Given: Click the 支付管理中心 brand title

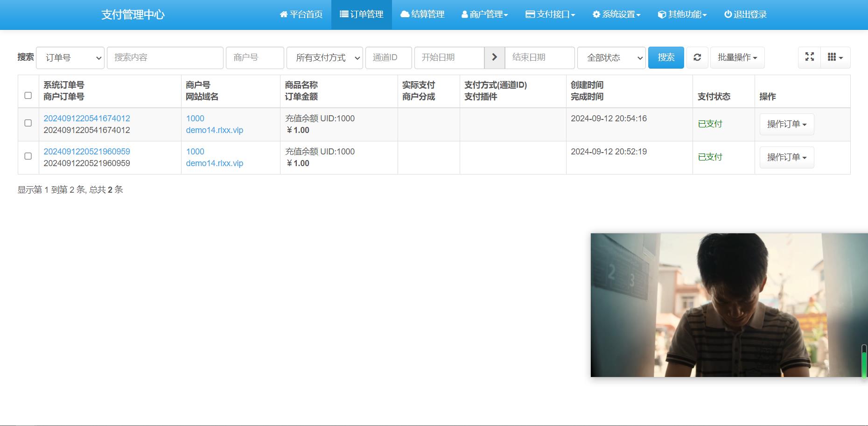Looking at the screenshot, I should (133, 14).
